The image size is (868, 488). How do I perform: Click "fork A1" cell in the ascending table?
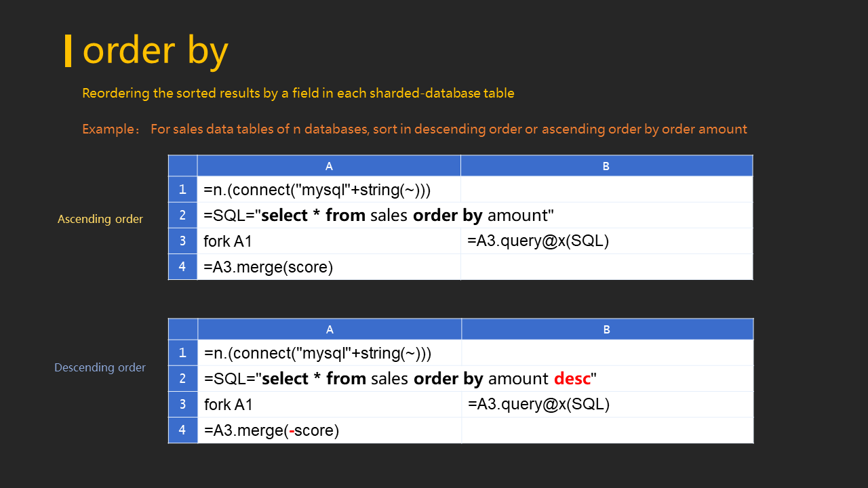point(329,241)
